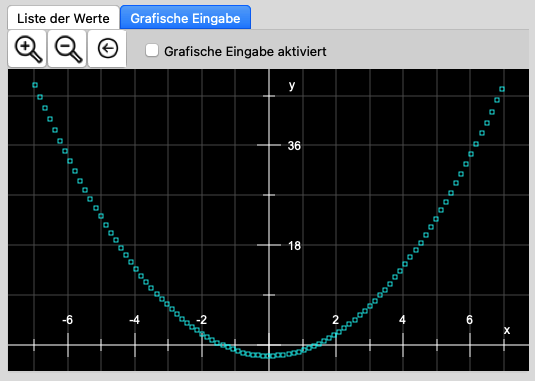
Task: Switch to the Liste der Werte tab
Action: (x=63, y=18)
